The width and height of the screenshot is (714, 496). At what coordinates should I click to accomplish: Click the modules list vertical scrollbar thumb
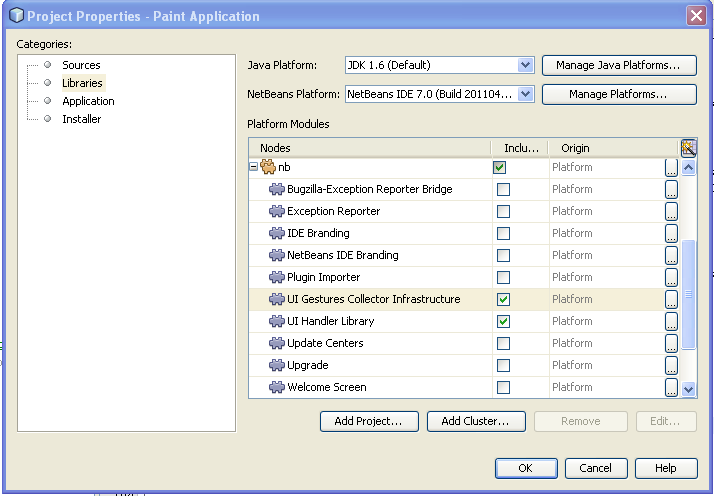coord(688,295)
